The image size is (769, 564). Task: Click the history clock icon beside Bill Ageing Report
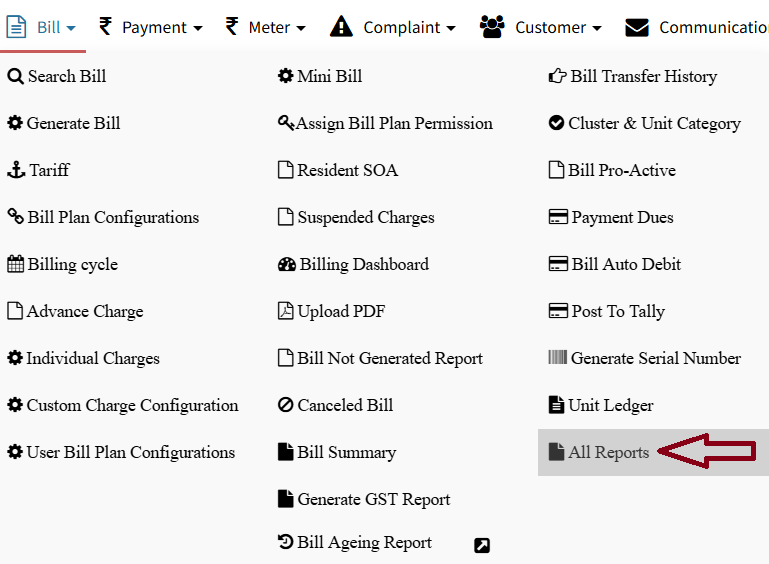285,541
